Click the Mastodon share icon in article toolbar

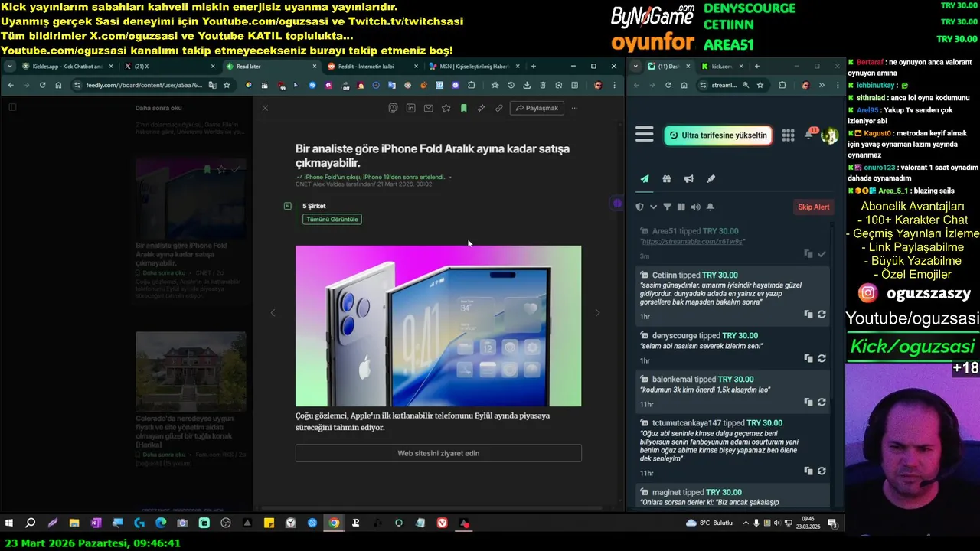[x=393, y=108]
